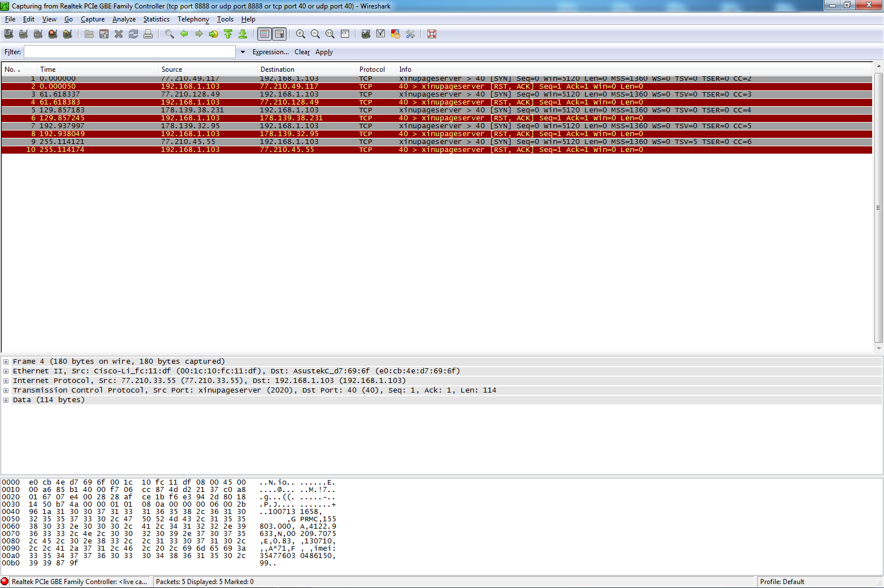Click the start new live capture icon
Viewport: 884px width, 588px height.
(x=38, y=34)
